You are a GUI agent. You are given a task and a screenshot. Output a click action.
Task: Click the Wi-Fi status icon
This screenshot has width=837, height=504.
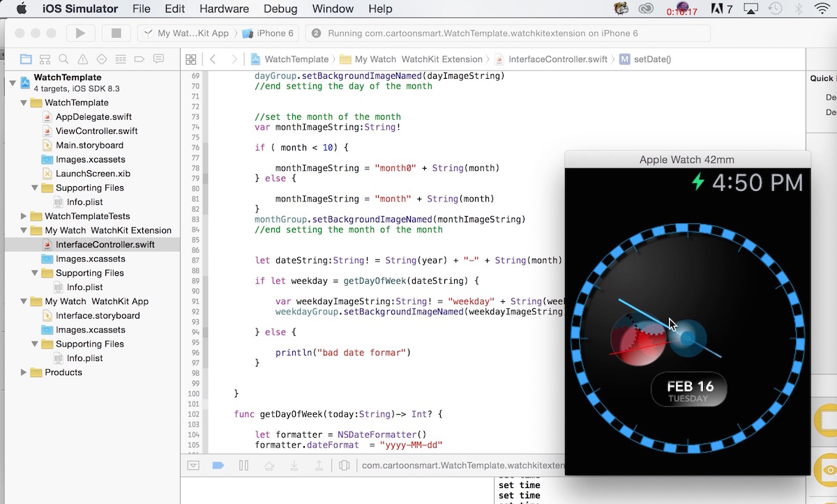823,8
